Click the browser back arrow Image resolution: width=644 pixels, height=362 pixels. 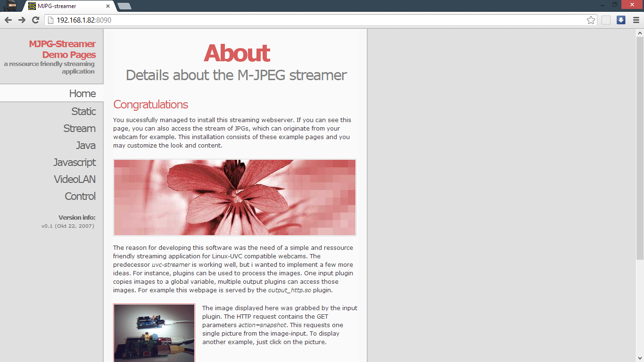8,20
